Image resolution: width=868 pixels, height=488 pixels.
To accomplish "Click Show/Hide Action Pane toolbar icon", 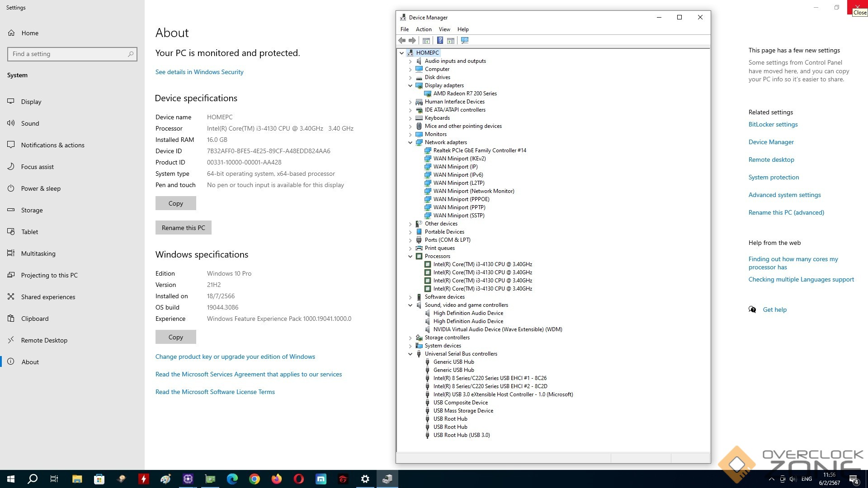I will click(451, 41).
